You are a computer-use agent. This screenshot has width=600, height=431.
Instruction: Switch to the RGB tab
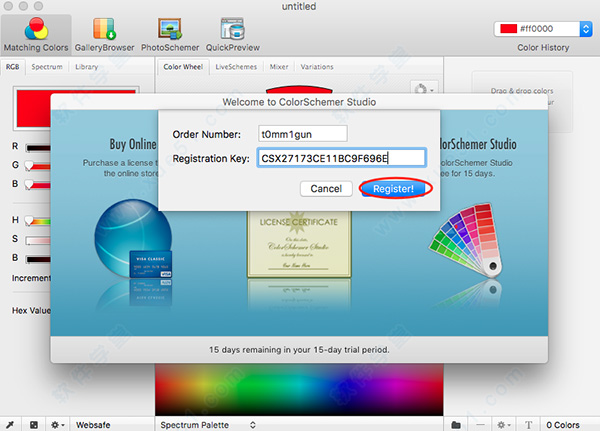point(13,67)
